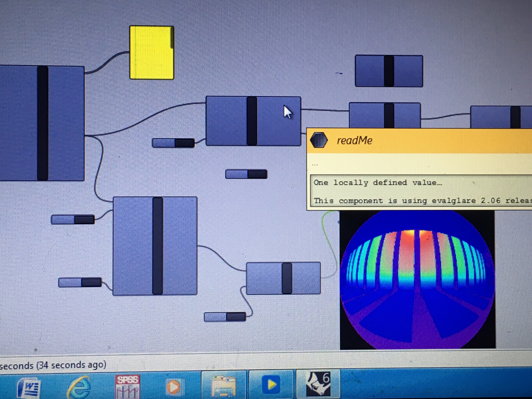The height and width of the screenshot is (399, 532).
Task: Select the yellow panel on the canvas
Action: [x=151, y=52]
